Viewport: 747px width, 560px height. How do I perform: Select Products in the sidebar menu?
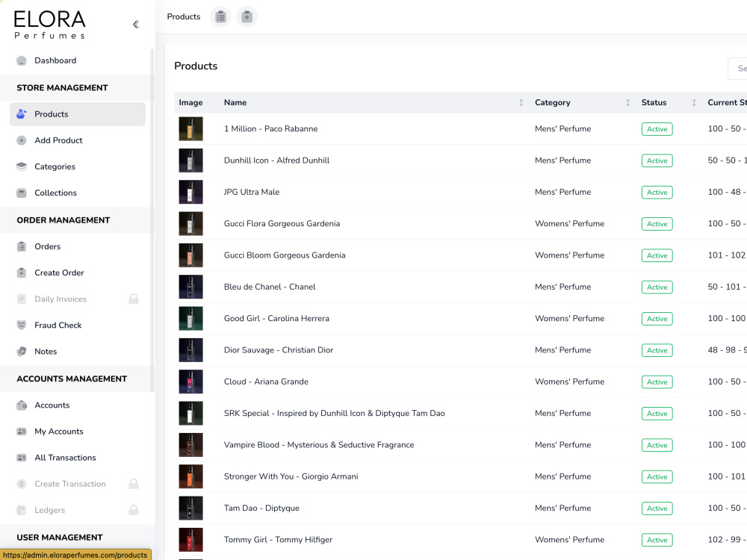(x=77, y=113)
